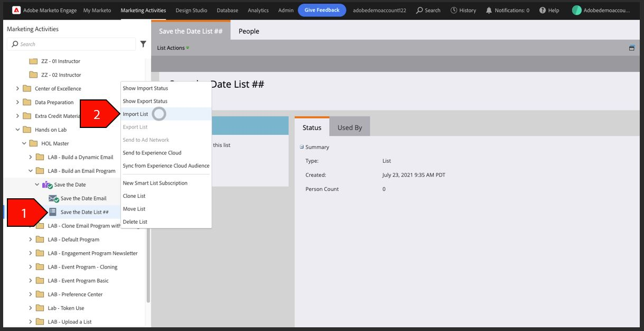Click the LAB - Default Program folder icon

[40, 240]
